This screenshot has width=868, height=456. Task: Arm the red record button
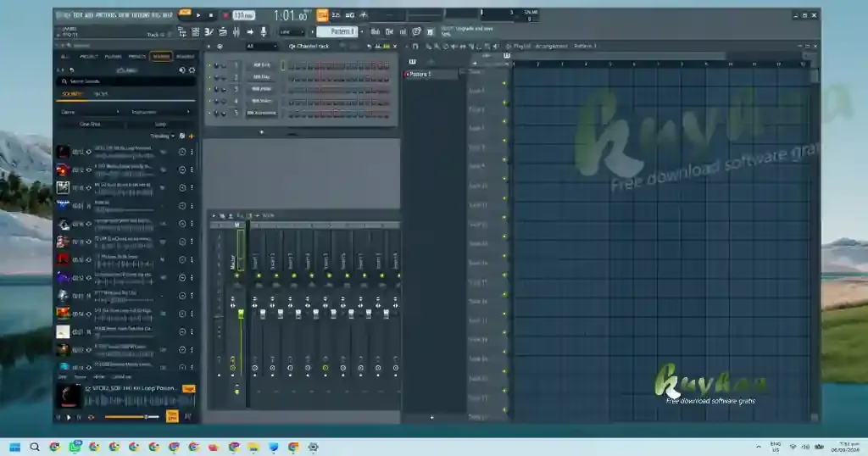[225, 15]
